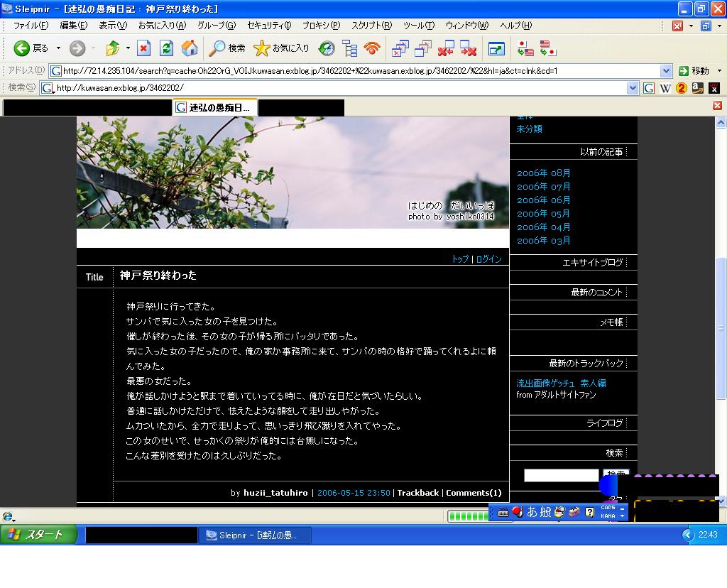The width and height of the screenshot is (727, 588).
Task: Click the History clock icon
Action: tap(327, 48)
